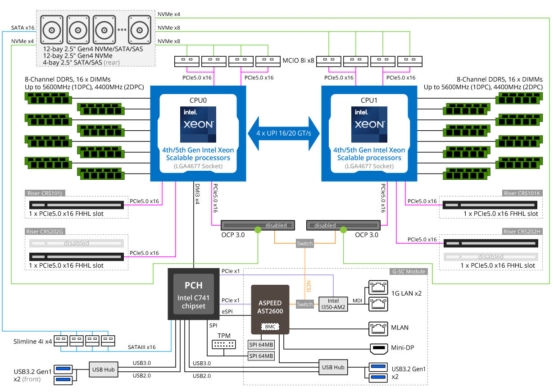The height and width of the screenshot is (392, 554).
Task: Click the "1G LAN x2" label
Action: point(406,293)
